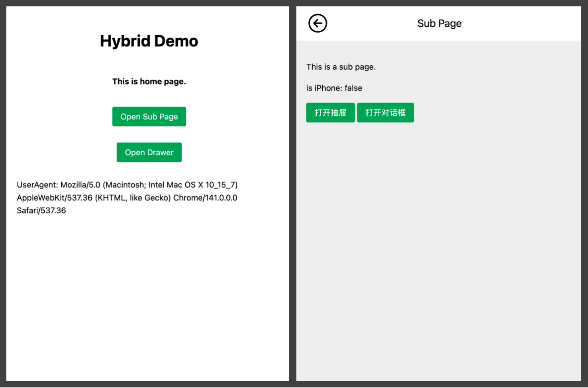Click the Hybrid Demo heading
This screenshot has width=588, height=388.
149,41
